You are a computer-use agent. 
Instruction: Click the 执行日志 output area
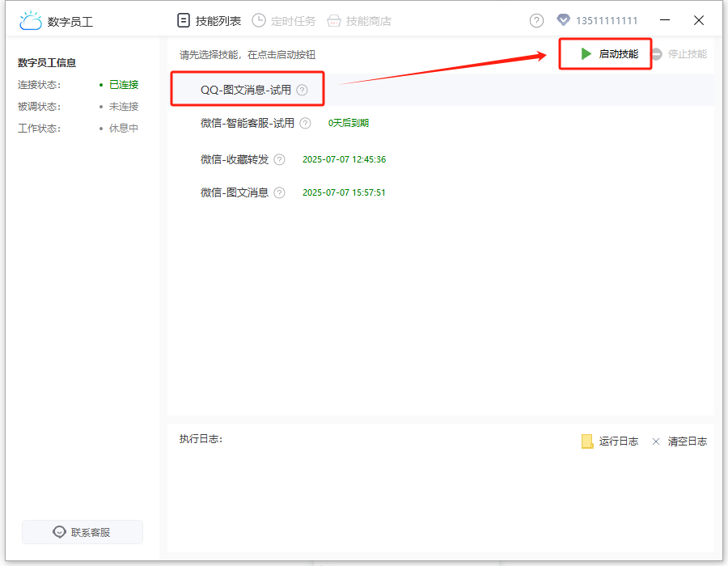click(x=441, y=501)
